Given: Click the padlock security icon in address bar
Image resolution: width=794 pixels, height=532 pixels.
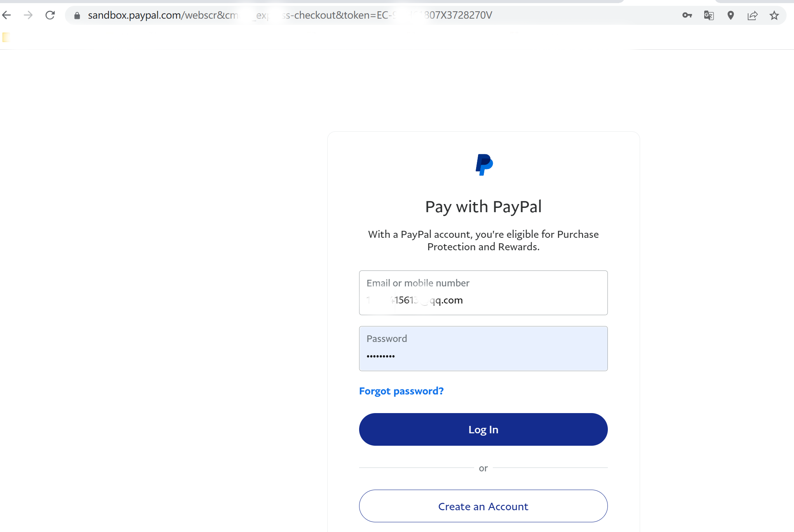Looking at the screenshot, I should [x=77, y=16].
